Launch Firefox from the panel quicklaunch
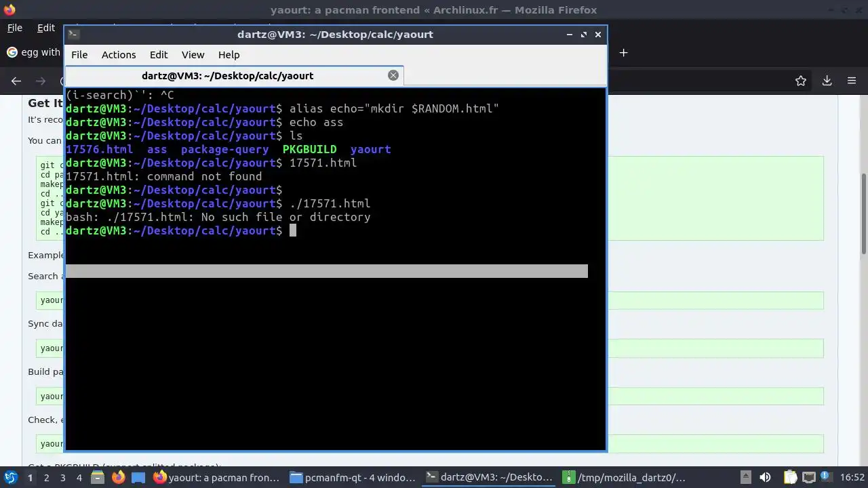Image resolution: width=868 pixels, height=488 pixels. [x=118, y=477]
